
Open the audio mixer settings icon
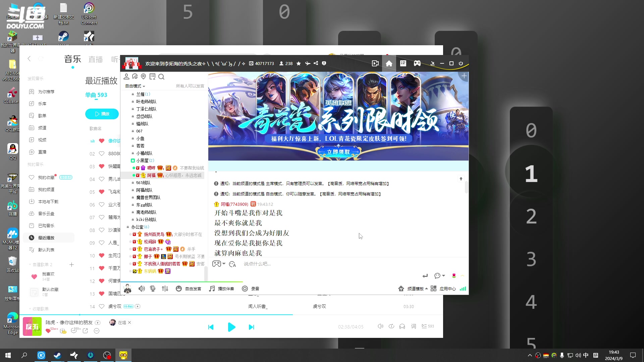coord(165,289)
